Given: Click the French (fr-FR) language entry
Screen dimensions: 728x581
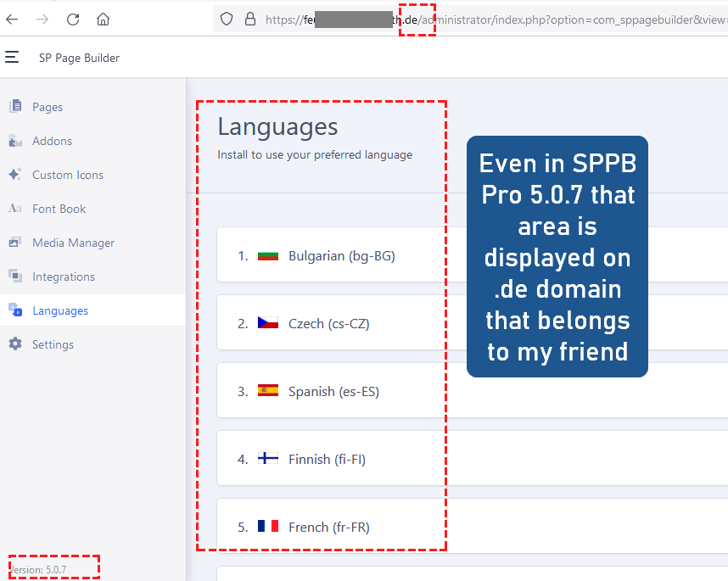Looking at the screenshot, I should [x=328, y=527].
